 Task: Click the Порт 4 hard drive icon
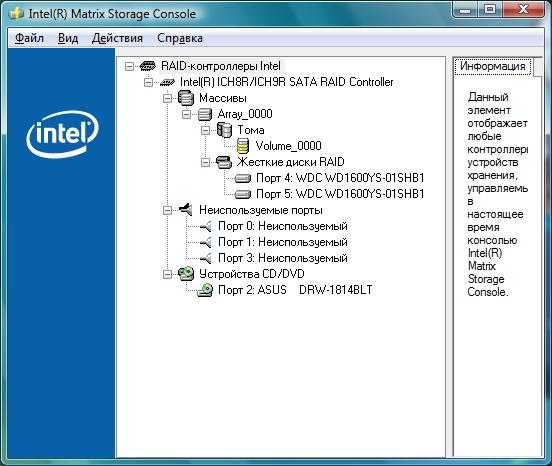(243, 178)
